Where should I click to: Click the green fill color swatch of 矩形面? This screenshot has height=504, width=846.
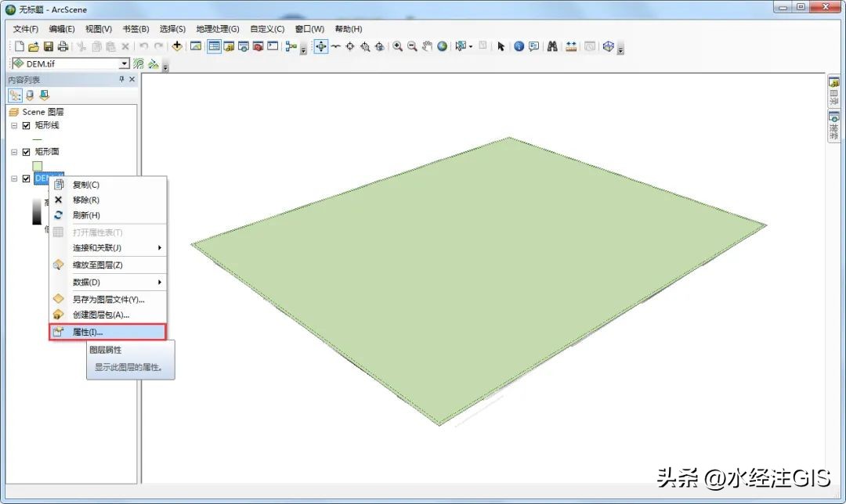[x=37, y=165]
